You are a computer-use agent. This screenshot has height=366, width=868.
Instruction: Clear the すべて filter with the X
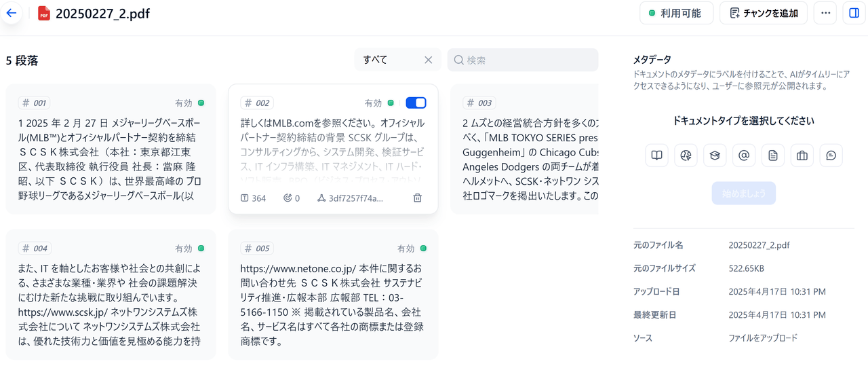pos(429,60)
